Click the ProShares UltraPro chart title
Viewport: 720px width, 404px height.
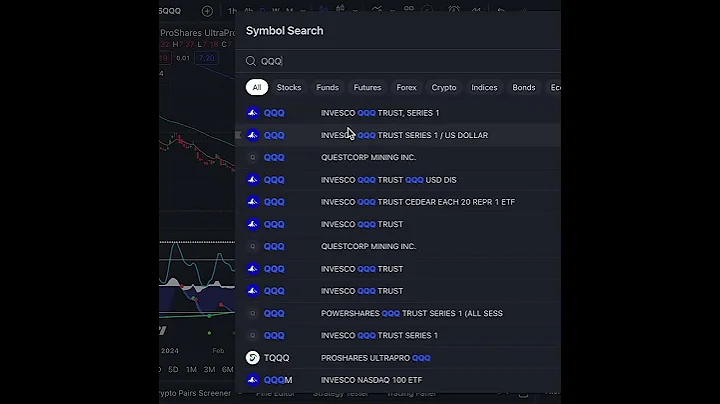click(197, 33)
